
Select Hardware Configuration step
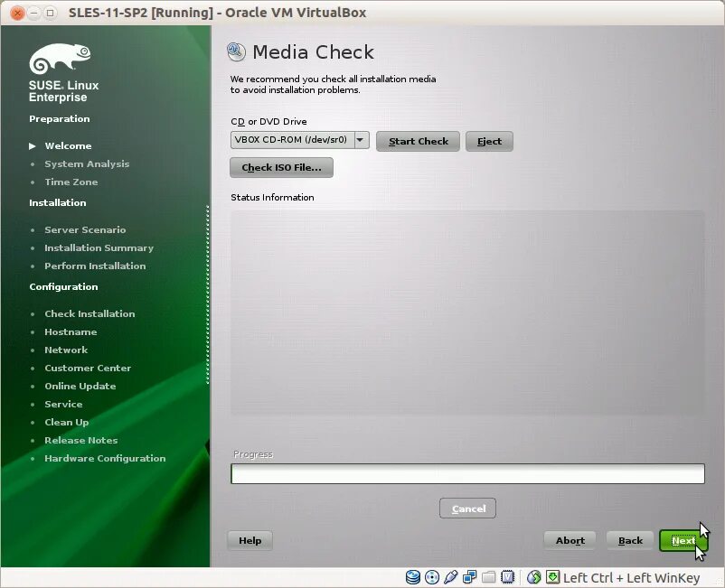105,458
